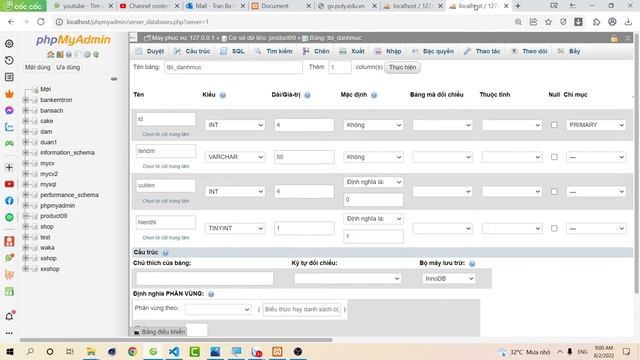Open the Duyệt tab

click(x=150, y=51)
